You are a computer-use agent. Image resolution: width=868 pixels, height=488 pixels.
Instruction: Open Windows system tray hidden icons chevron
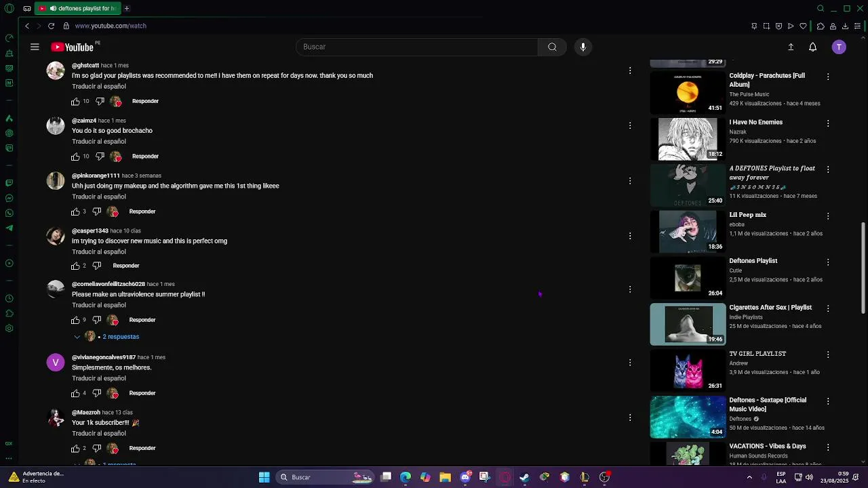point(749,477)
